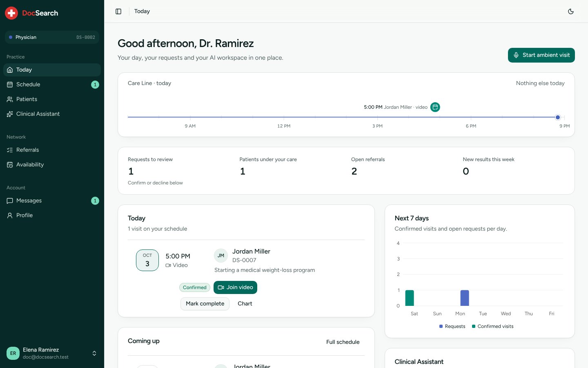588x368 pixels.
Task: Click the Messages chat bubble icon
Action: click(x=10, y=201)
